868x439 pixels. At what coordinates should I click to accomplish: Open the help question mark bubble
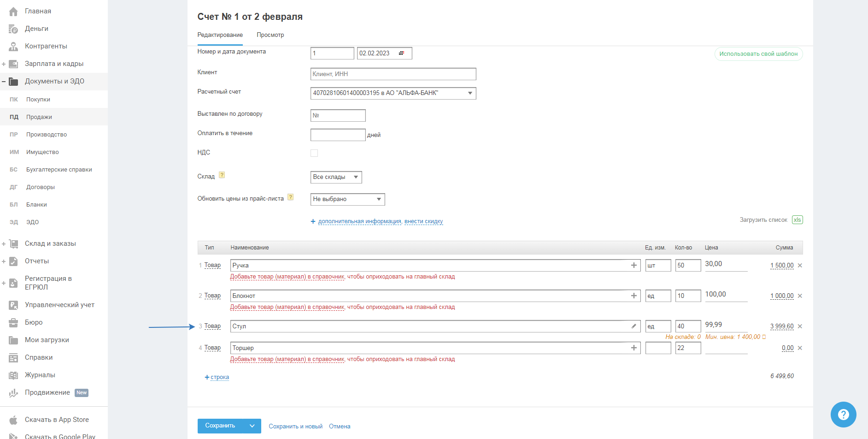(843, 415)
